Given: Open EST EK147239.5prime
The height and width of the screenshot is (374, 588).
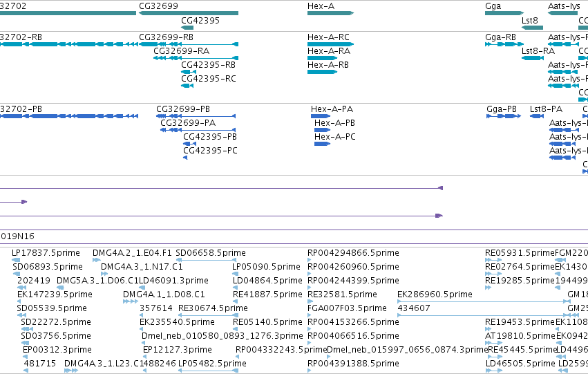Looking at the screenshot, I should 55,294.
